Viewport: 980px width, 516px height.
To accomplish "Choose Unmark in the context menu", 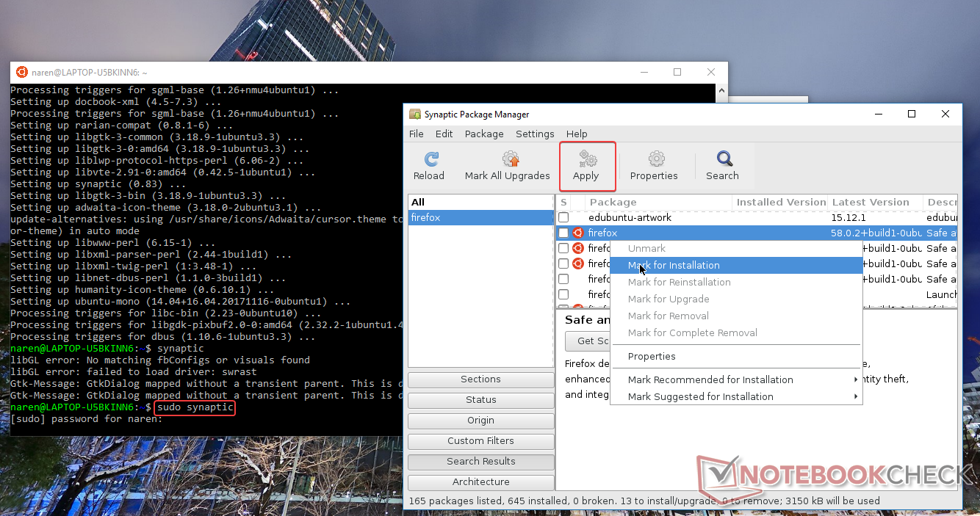I will (736, 248).
